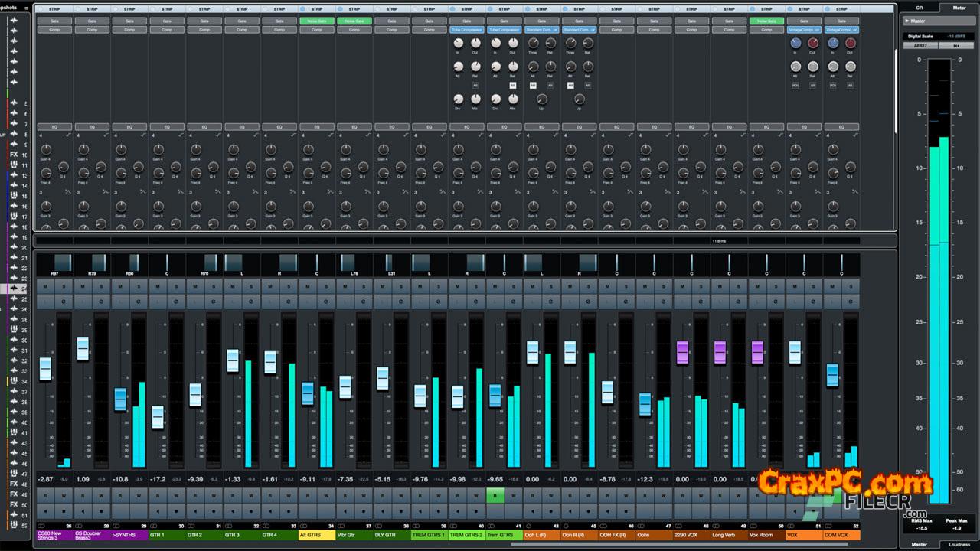Screen dimensions: 980x551
Task: Click the reset meter button beside AES17
Action: click(955, 46)
